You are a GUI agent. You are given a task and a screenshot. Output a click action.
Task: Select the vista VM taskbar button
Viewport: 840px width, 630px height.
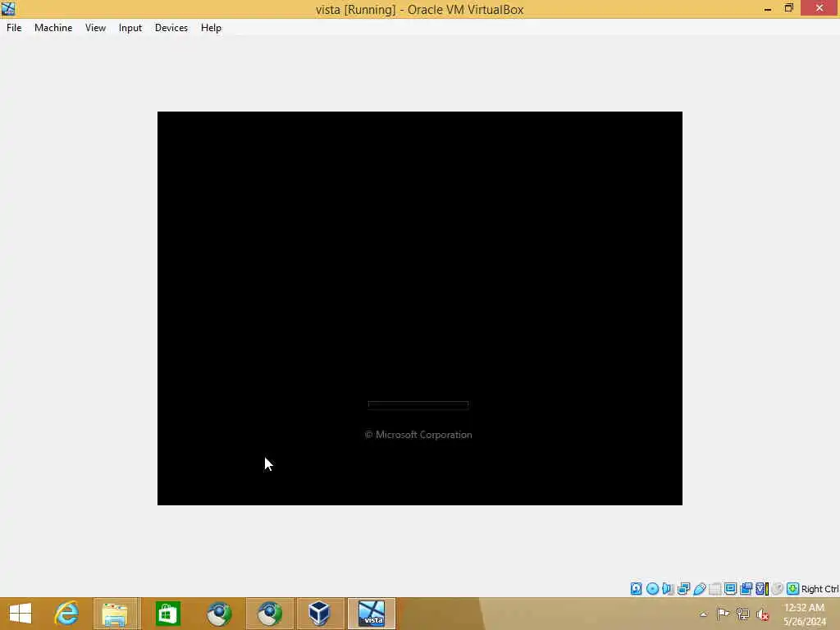tap(372, 614)
